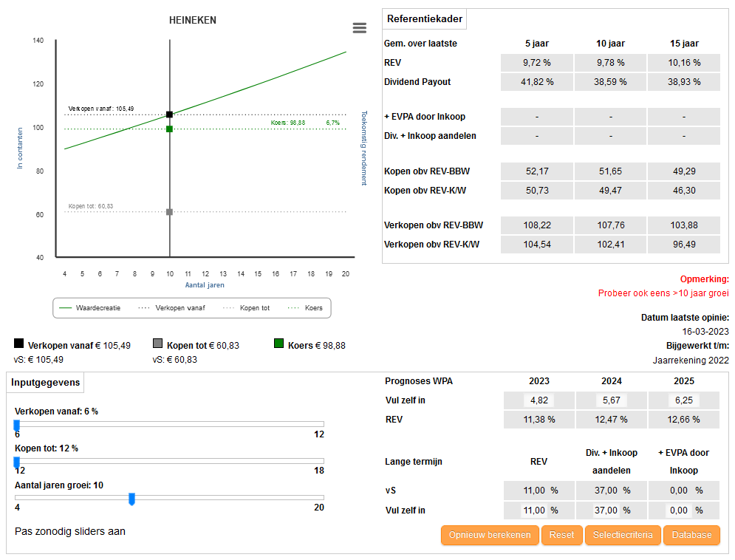Click the Aantal jaren groei slider handle
The image size is (735, 560).
pyautogui.click(x=132, y=499)
